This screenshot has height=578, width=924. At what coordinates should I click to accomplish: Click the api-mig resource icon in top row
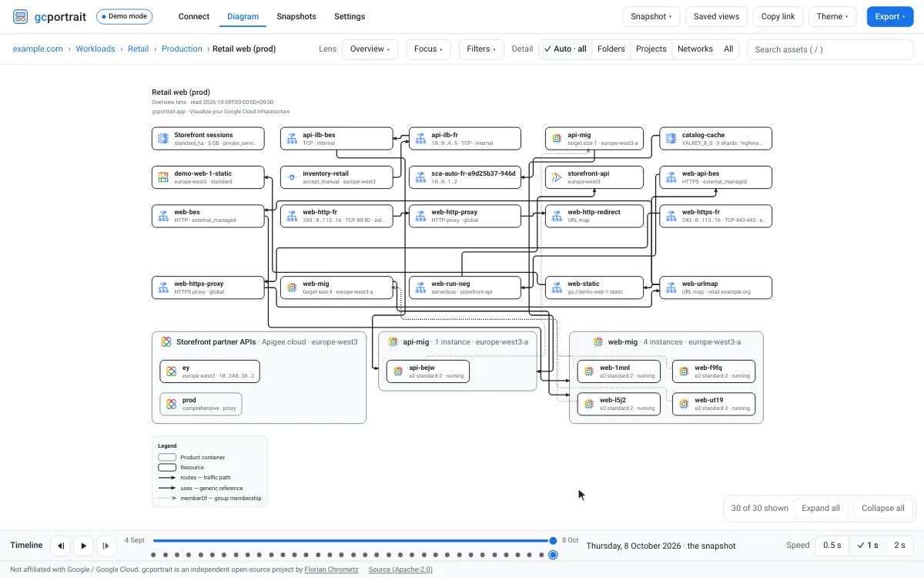point(557,139)
